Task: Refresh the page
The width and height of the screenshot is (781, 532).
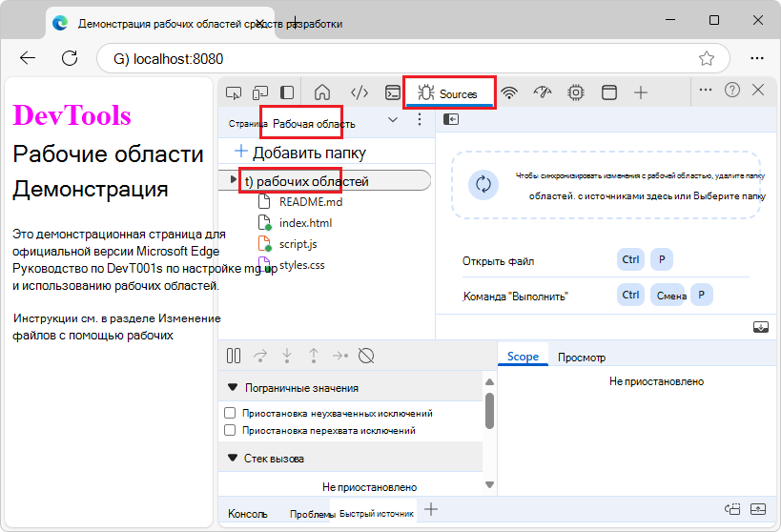Action: coord(70,58)
